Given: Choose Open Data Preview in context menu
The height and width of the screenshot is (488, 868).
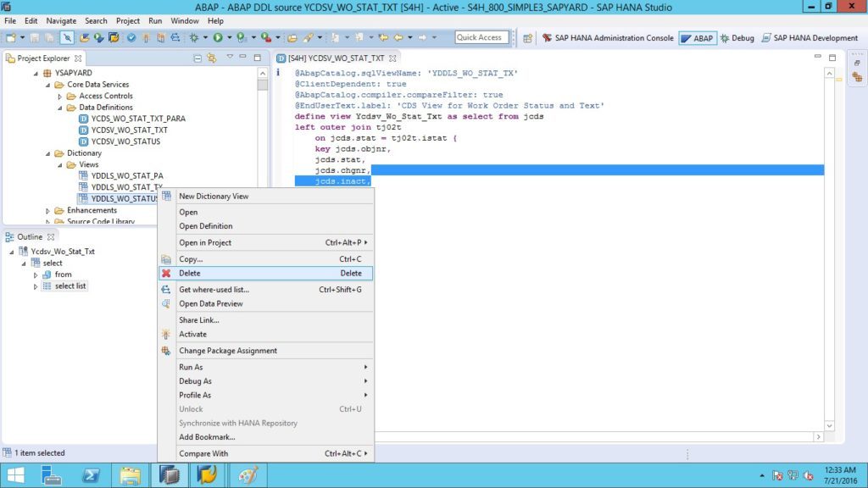Looking at the screenshot, I should (x=265, y=304).
